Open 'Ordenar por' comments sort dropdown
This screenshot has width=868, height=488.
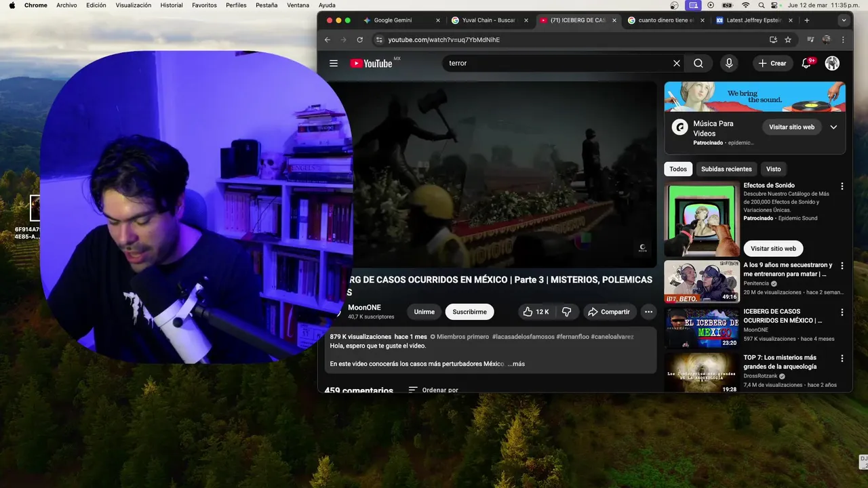433,390
